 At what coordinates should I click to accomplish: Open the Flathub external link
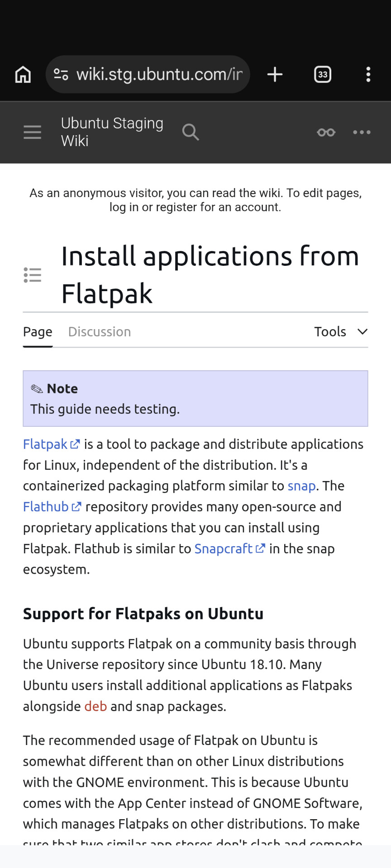click(x=52, y=507)
